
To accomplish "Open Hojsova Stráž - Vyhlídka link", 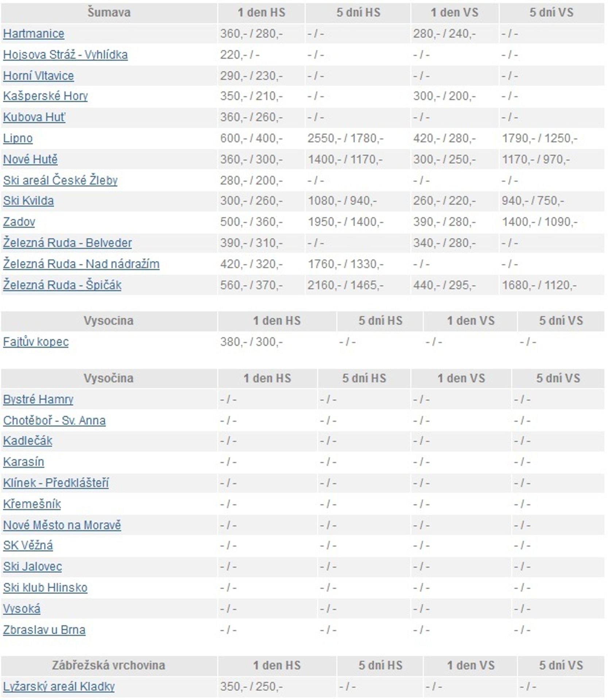I will click(65, 55).
